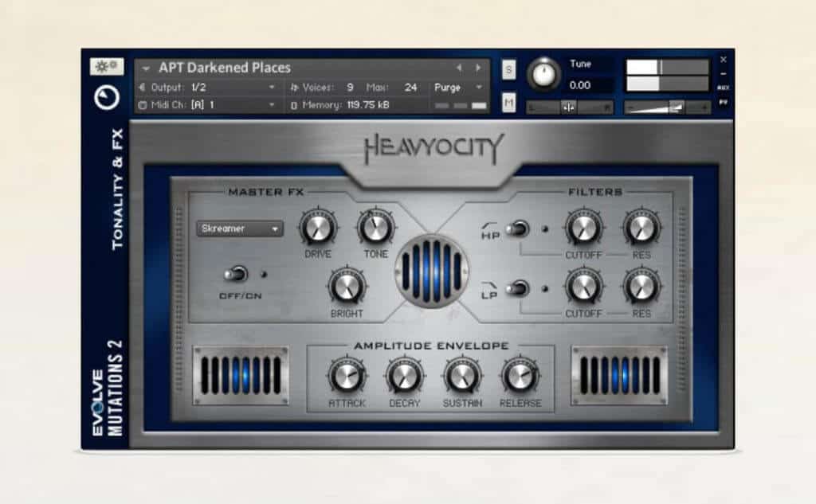Screen dimensions: 816x504
Task: Click the pan slider center handle
Action: [568, 107]
